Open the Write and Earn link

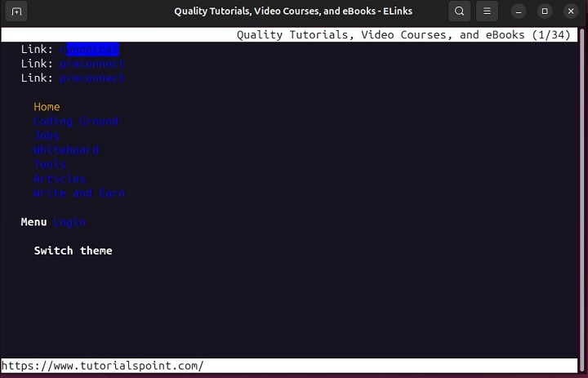coord(79,193)
